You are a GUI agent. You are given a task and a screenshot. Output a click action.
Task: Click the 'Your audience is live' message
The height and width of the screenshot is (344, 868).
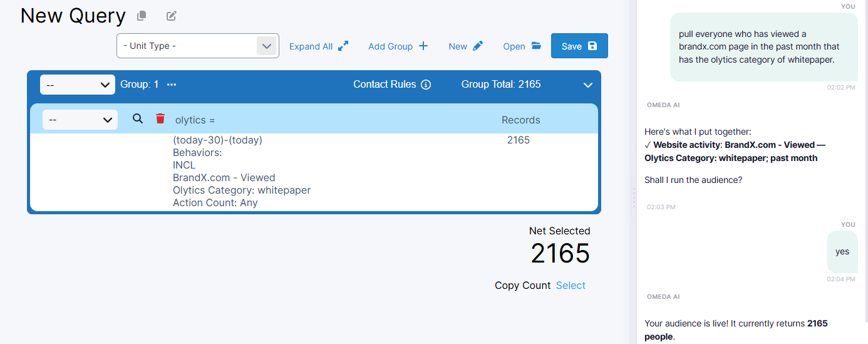click(736, 330)
